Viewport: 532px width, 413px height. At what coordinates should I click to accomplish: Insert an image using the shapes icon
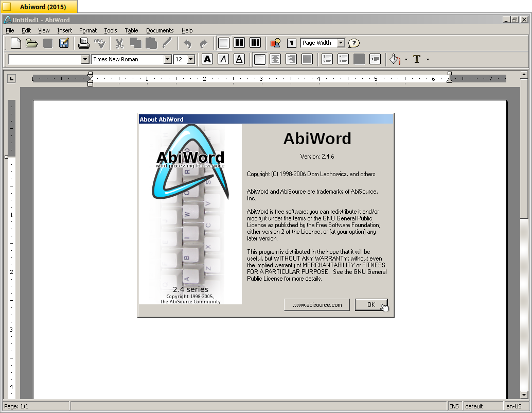pyautogui.click(x=275, y=43)
